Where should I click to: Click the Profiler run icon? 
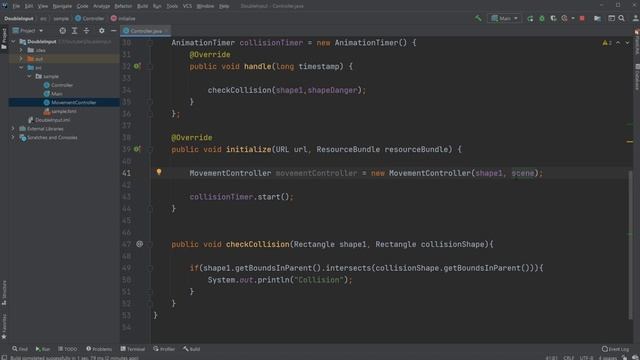tap(564, 18)
